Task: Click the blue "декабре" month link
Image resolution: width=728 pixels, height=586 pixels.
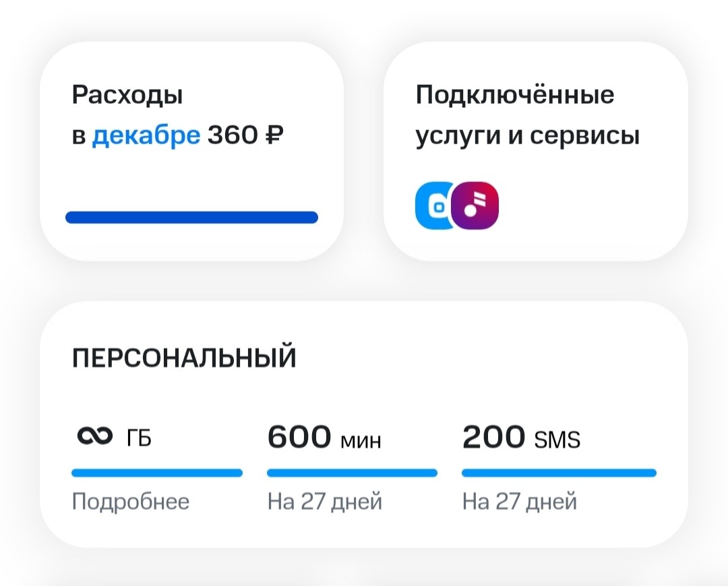Action: click(146, 135)
